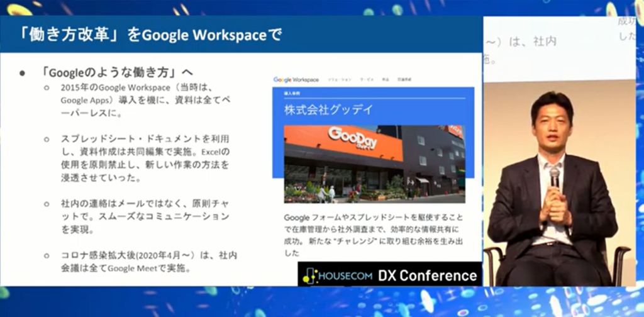Click the line を実現。
This screenshot has height=317, width=644.
[x=77, y=230]
